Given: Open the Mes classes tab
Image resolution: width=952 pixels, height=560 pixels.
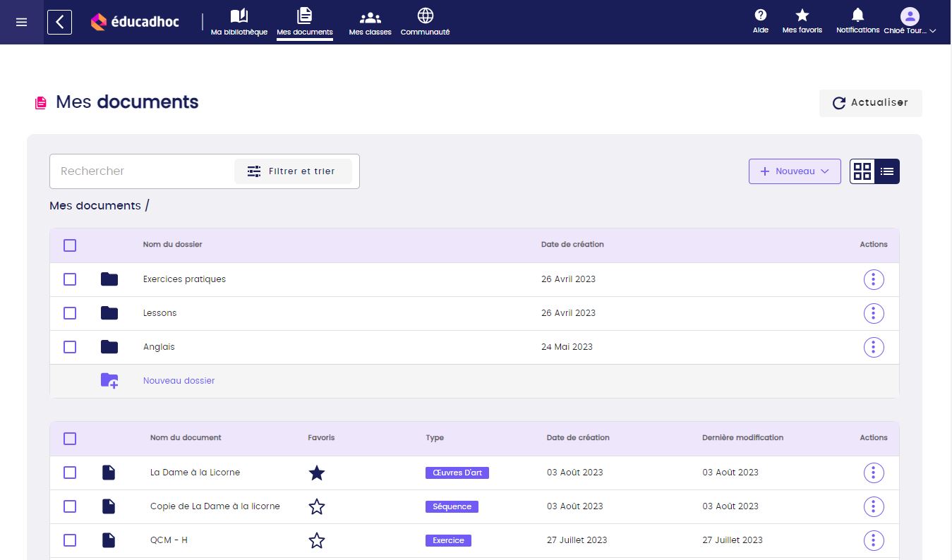Looking at the screenshot, I should (x=370, y=22).
